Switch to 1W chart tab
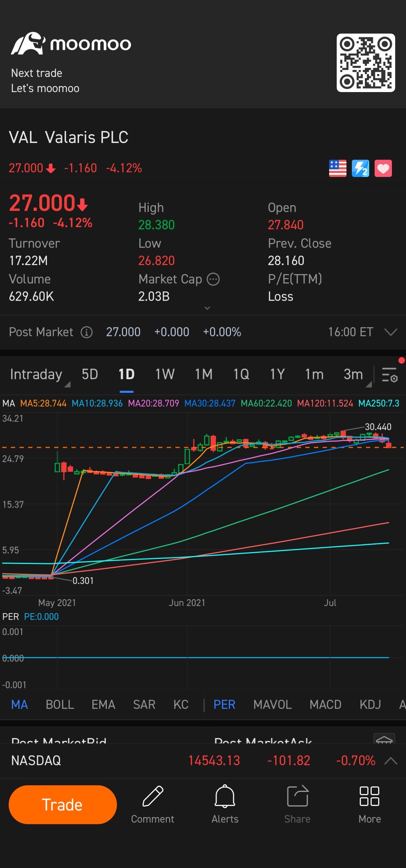 pos(165,374)
